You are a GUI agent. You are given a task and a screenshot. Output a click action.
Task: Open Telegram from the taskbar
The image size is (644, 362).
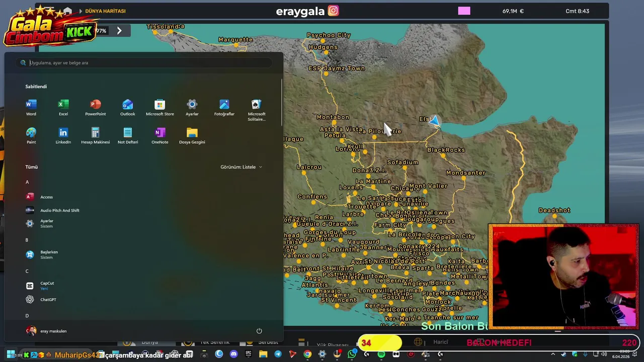[x=278, y=354]
